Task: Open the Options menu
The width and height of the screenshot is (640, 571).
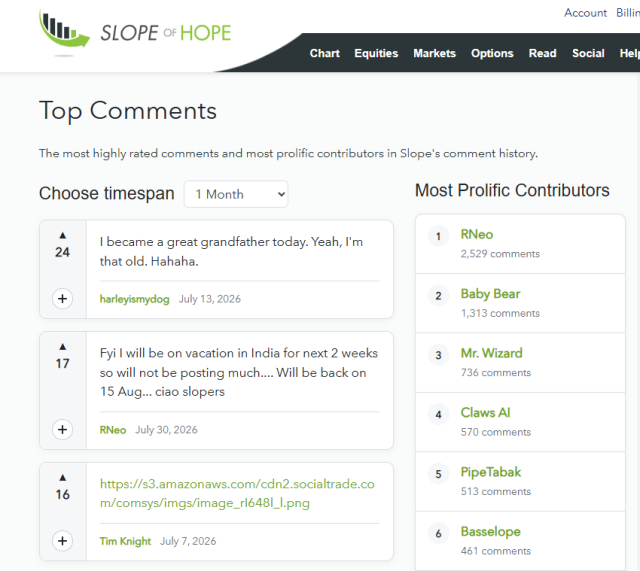Action: (492, 53)
